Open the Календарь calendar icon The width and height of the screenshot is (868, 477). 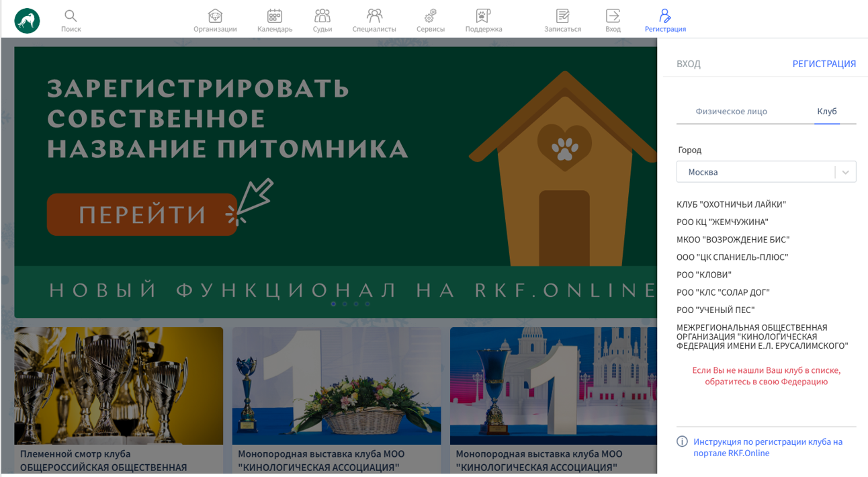[274, 16]
